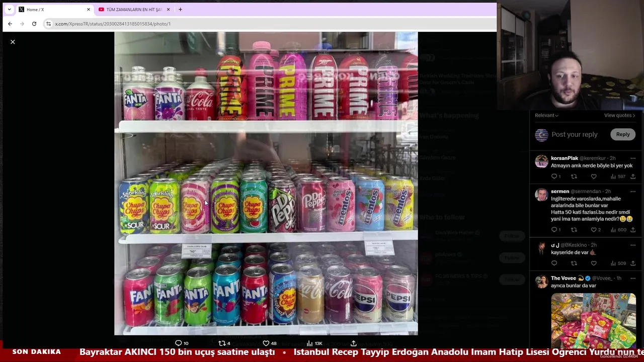The height and width of the screenshot is (362, 644).
Task: Open a new browser tab
Action: [x=180, y=10]
